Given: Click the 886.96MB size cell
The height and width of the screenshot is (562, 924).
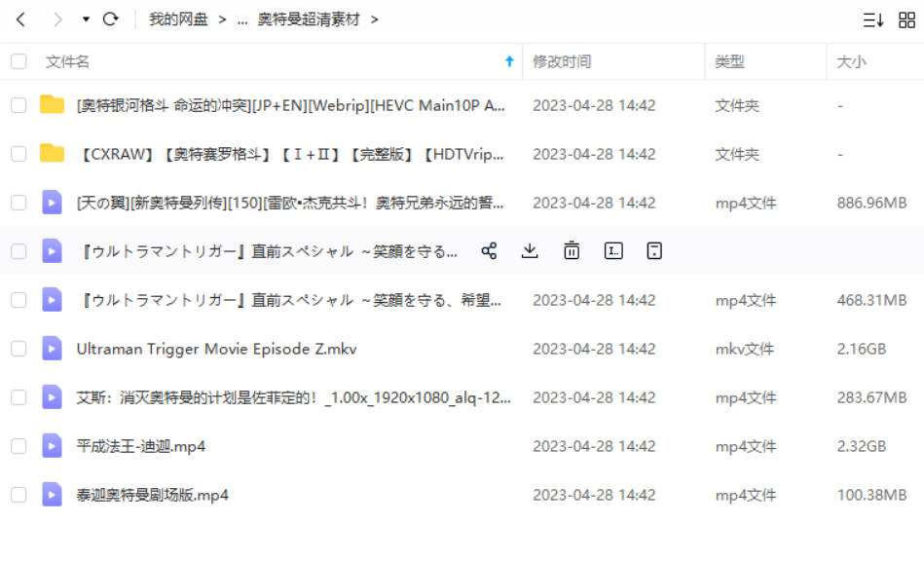Looking at the screenshot, I should [x=871, y=203].
